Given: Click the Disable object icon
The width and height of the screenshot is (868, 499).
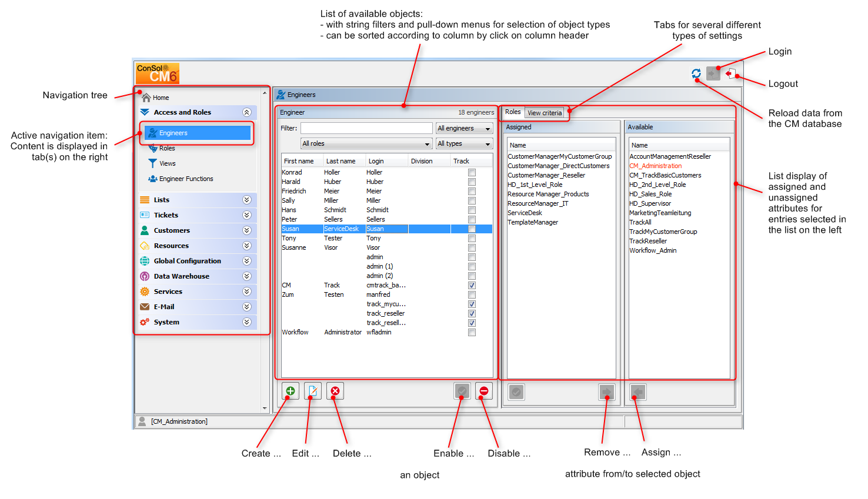Looking at the screenshot, I should [x=483, y=391].
